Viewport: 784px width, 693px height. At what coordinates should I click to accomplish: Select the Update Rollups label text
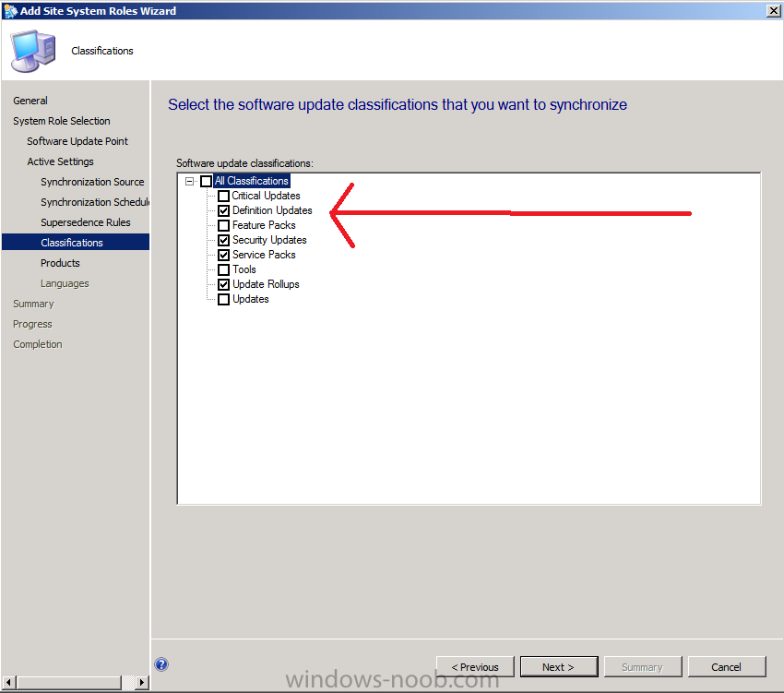pyautogui.click(x=266, y=284)
